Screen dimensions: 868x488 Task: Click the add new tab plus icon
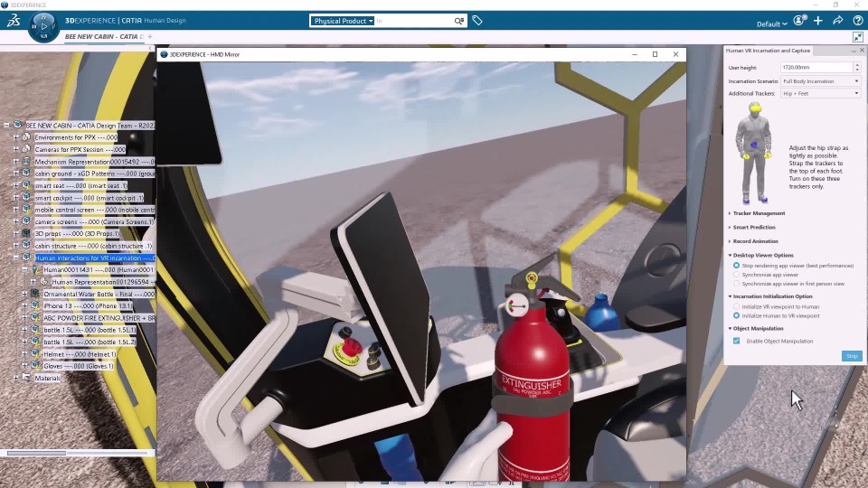point(150,36)
